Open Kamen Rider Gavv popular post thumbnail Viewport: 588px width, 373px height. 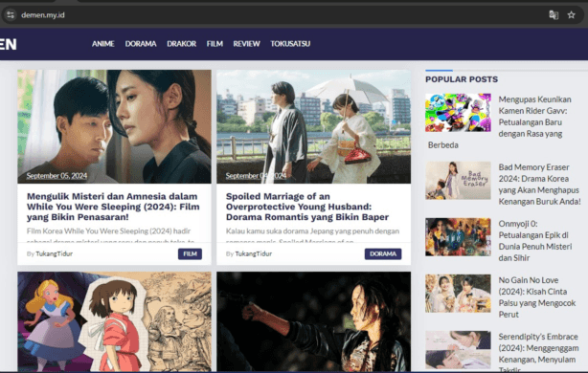(x=458, y=113)
